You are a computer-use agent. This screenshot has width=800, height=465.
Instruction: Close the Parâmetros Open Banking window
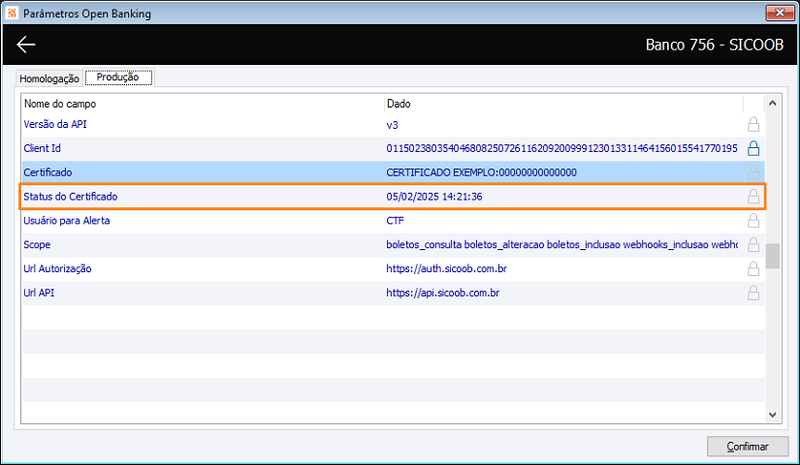point(780,13)
